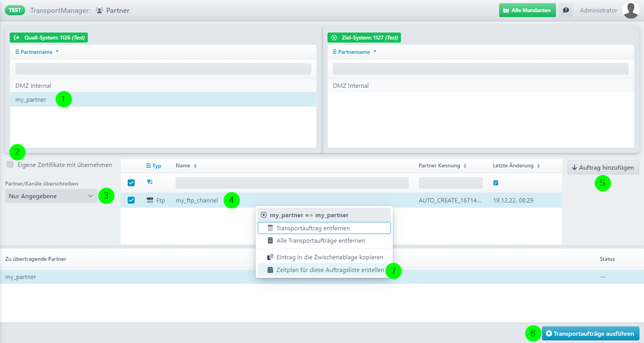Enable Eigene Zertifikate mit übernehmen checkbox
644x343 pixels.
[10, 164]
